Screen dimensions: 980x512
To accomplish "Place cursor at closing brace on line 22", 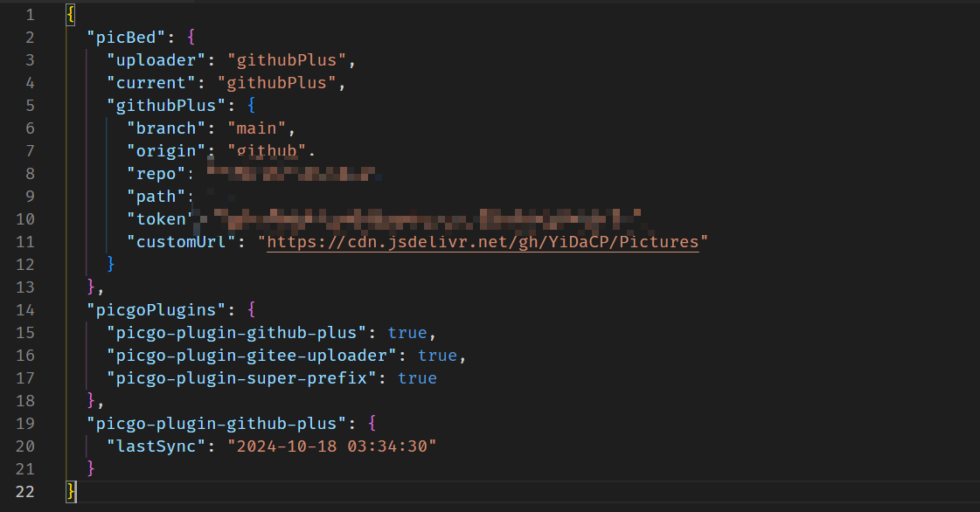I will pos(71,491).
